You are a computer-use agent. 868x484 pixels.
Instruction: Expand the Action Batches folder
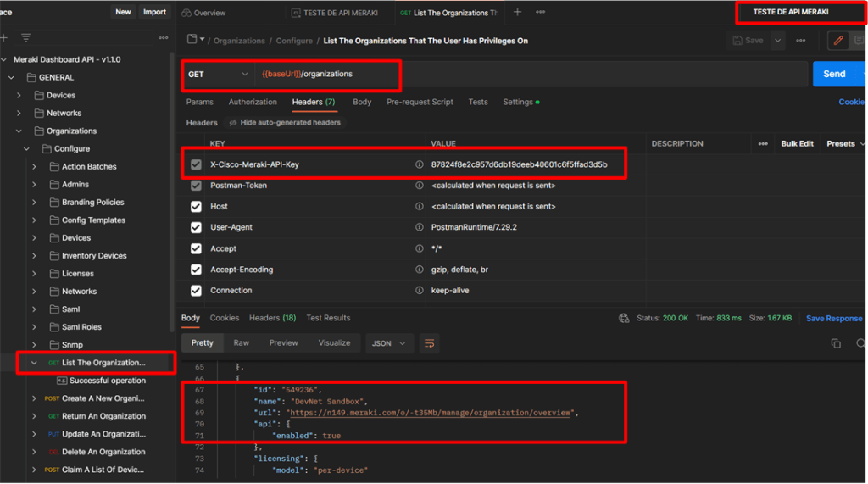tap(34, 167)
